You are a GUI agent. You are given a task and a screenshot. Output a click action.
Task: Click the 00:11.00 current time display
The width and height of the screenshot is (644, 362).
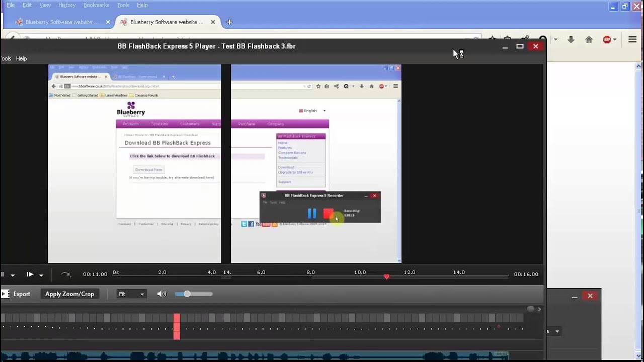(95, 275)
